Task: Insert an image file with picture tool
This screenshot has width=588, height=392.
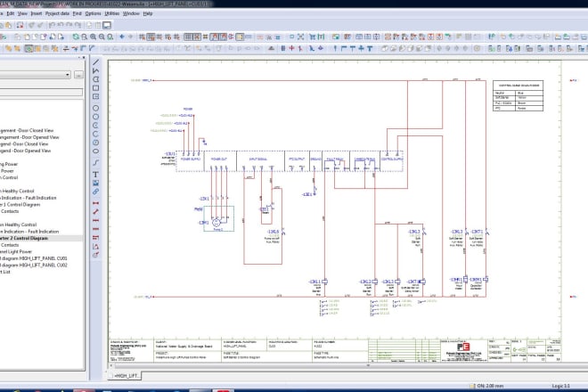Action: pos(96,183)
